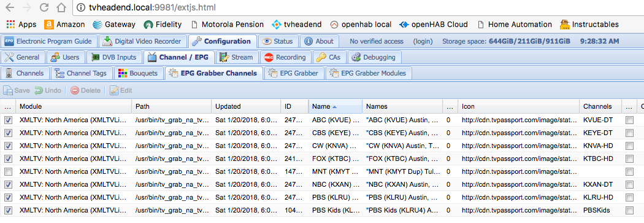This screenshot has height=223, width=644.
Task: Toggle enabled checkbox for CW (KNVA) row
Action: point(8,146)
